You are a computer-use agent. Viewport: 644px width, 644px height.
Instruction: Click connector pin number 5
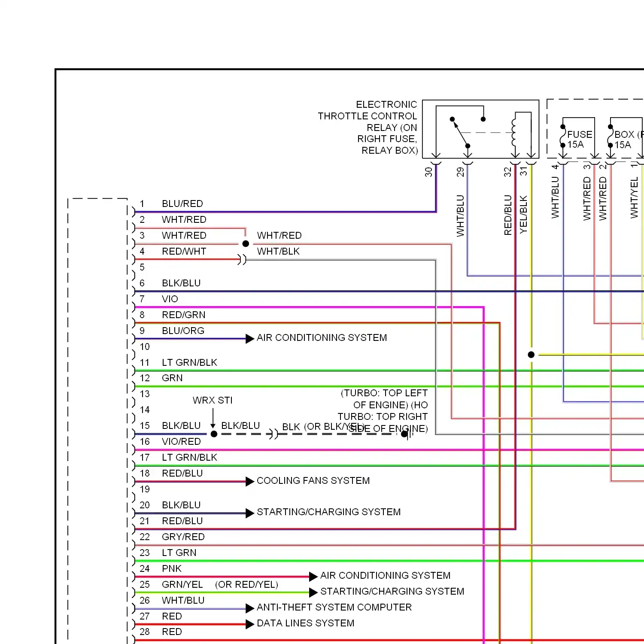[x=142, y=267]
